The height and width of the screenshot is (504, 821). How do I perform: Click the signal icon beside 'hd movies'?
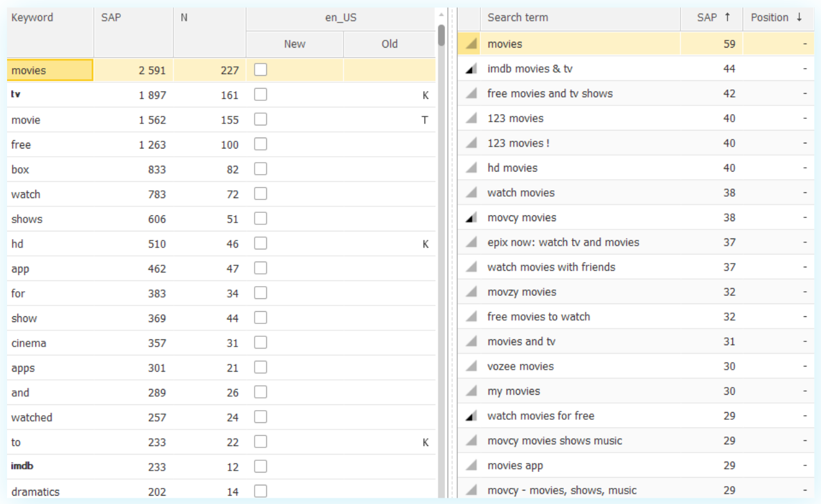coord(471,168)
